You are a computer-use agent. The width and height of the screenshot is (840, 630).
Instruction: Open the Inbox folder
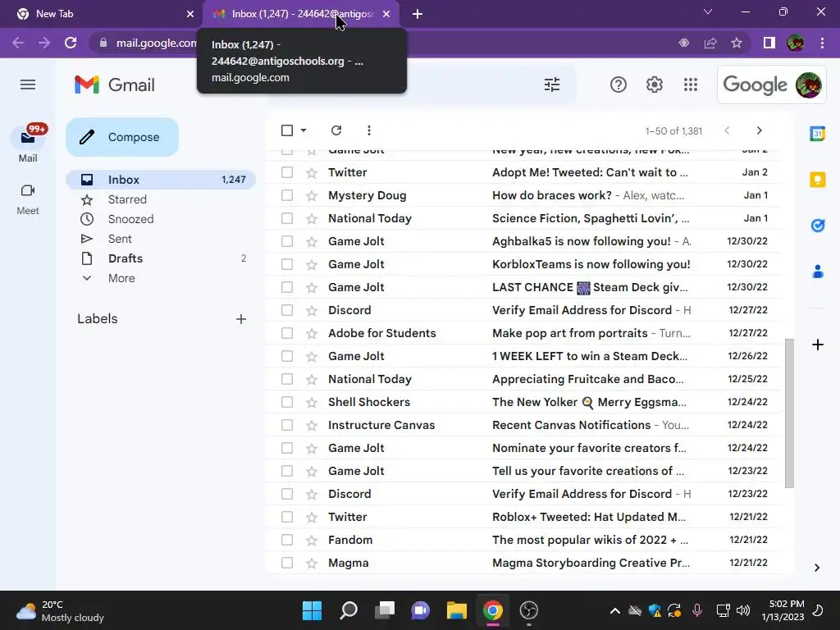click(161, 180)
